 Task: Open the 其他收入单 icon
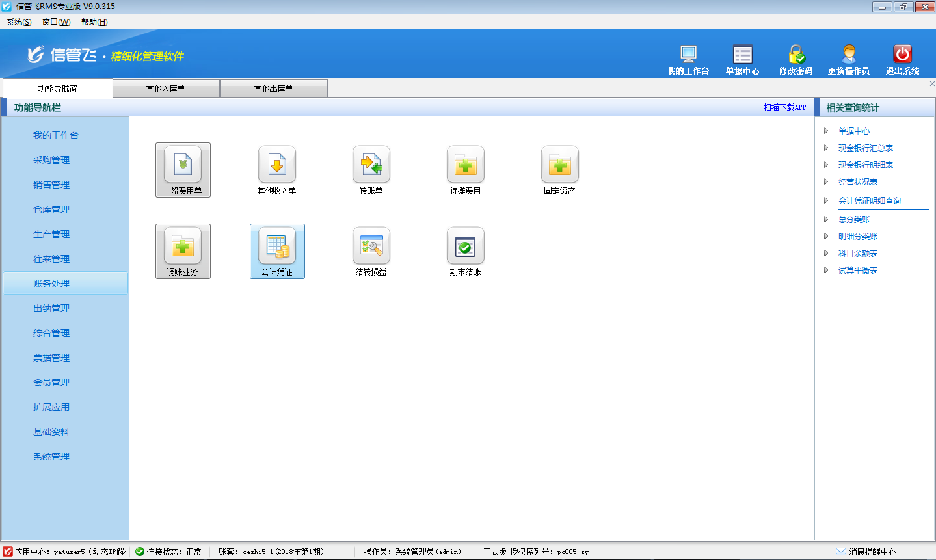tap(277, 165)
